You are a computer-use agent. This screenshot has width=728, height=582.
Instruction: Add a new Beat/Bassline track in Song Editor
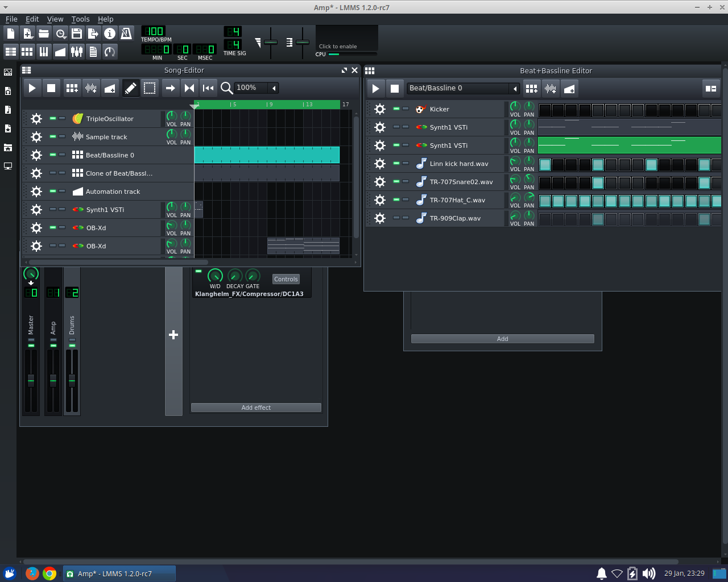coord(72,88)
